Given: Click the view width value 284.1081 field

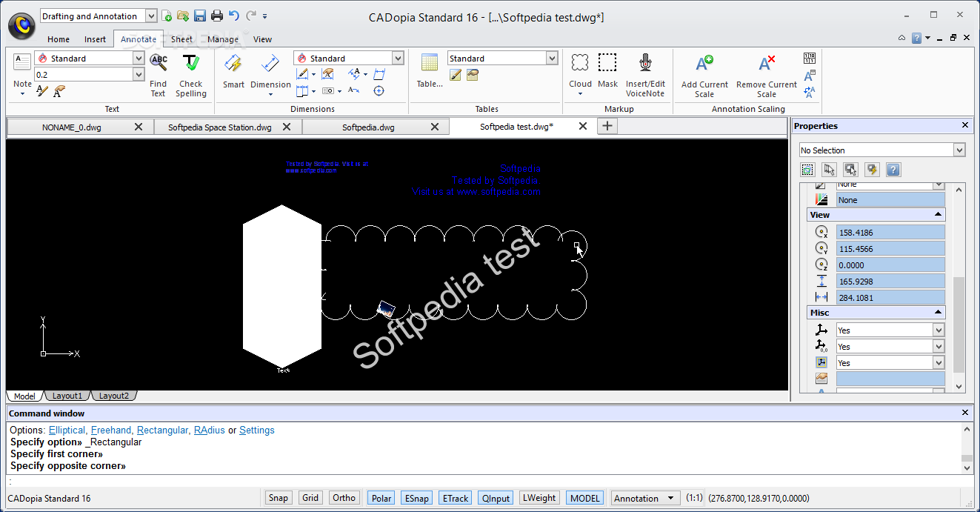Looking at the screenshot, I should coord(890,298).
